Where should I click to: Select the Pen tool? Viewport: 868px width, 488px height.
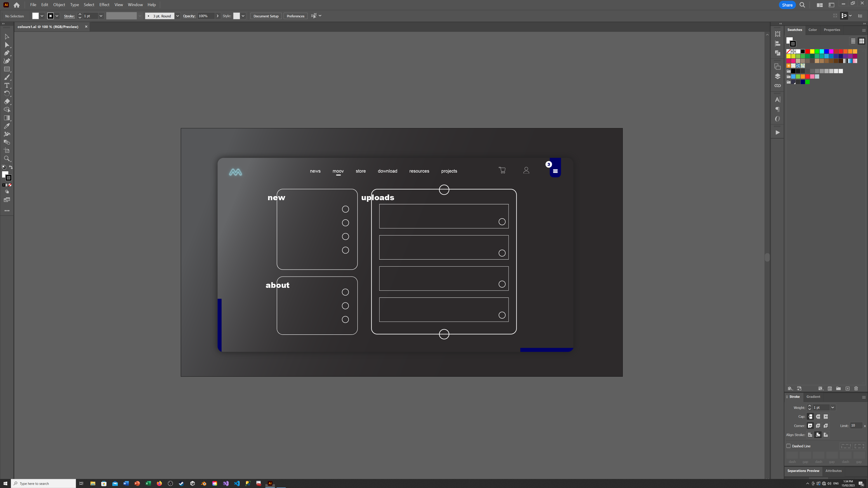pyautogui.click(x=7, y=53)
